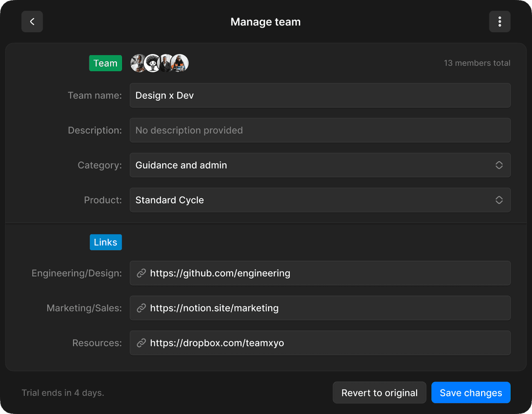Click the dropbox.com/teamxyo URL field
Viewport: 532px width, 414px height.
point(320,343)
